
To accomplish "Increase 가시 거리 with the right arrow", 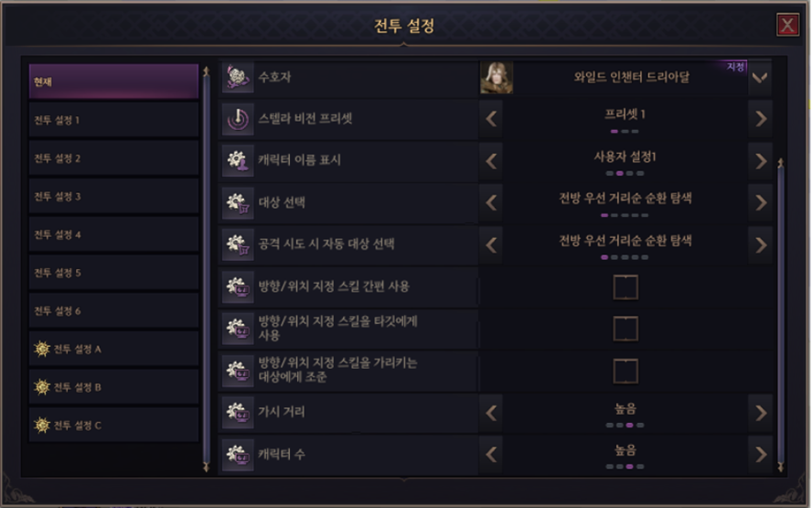I will pos(760,413).
